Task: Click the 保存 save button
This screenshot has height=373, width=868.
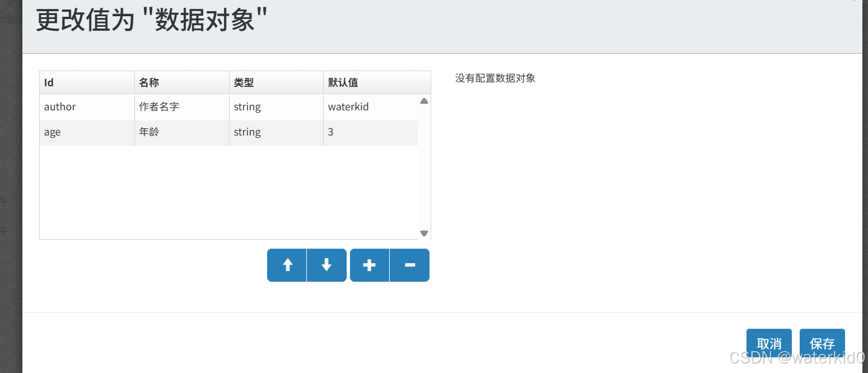Action: point(822,343)
